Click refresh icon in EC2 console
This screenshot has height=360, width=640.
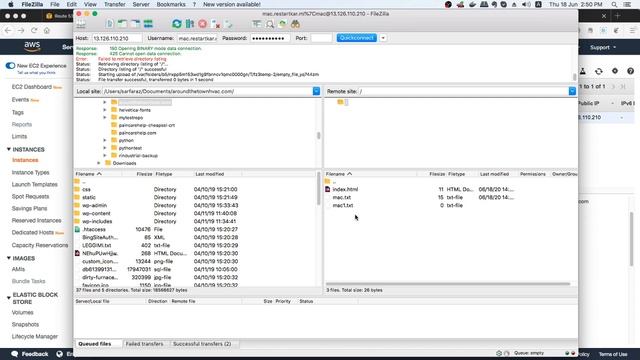point(599,71)
